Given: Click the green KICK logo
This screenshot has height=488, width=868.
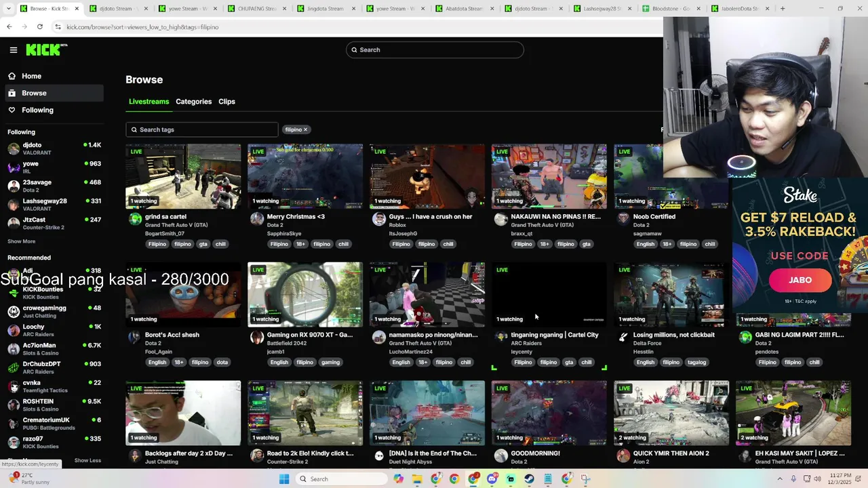Looking at the screenshot, I should coord(46,49).
